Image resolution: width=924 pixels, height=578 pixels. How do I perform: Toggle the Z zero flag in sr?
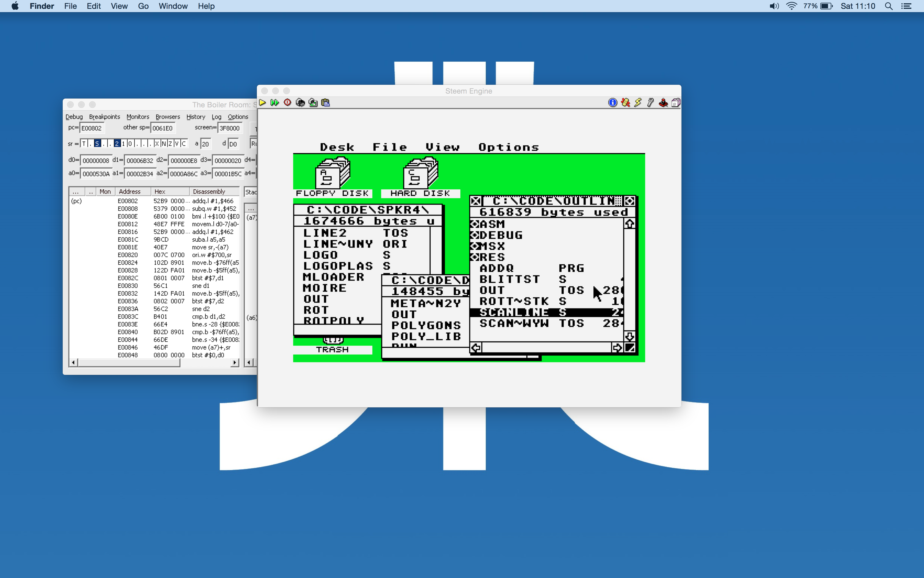(x=170, y=143)
